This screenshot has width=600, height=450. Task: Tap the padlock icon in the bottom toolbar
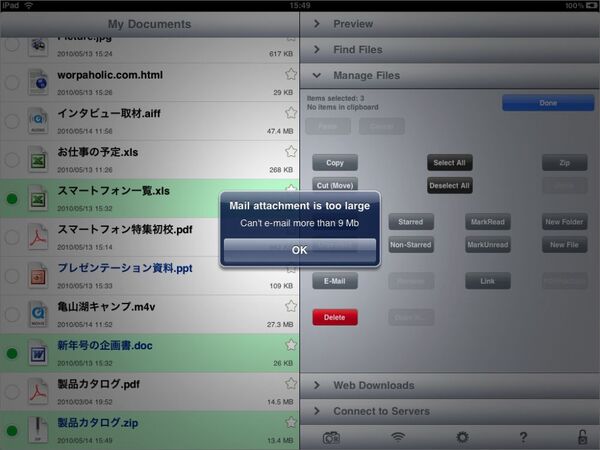[x=582, y=437]
